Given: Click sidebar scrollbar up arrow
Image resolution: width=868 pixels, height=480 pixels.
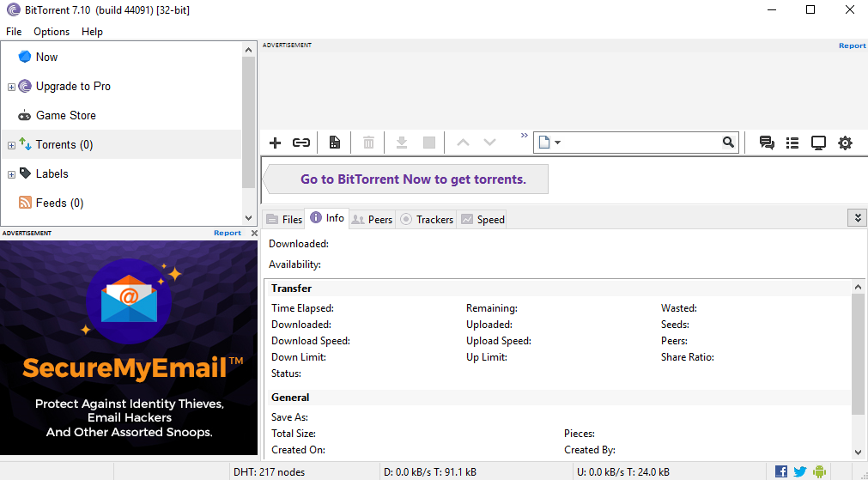Looking at the screenshot, I should point(249,49).
